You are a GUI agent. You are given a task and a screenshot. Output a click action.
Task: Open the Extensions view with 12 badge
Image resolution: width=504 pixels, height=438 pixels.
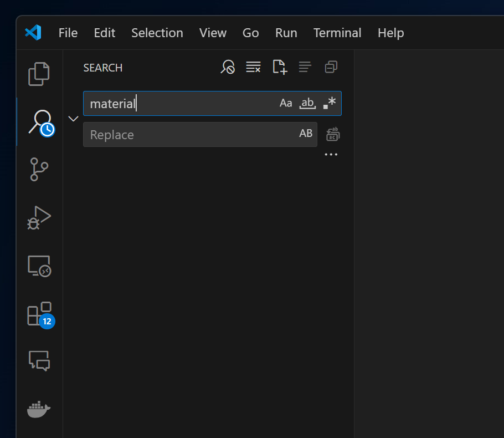[39, 314]
